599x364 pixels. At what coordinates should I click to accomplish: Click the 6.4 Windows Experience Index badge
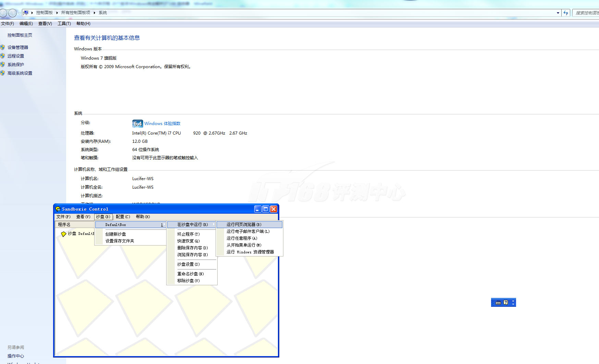point(137,124)
